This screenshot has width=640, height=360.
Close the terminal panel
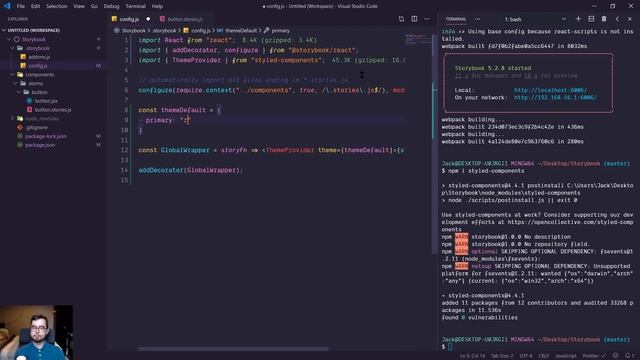[x=630, y=19]
